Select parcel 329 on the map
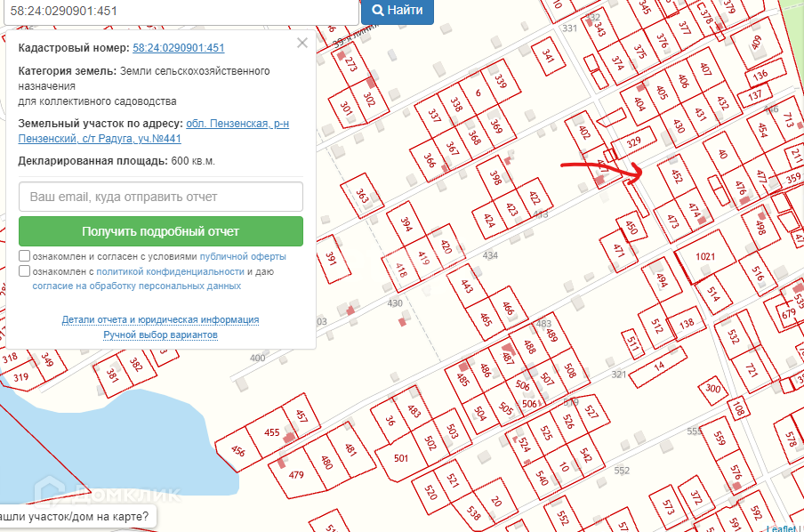Viewport: 804px width, 532px height. coord(634,142)
